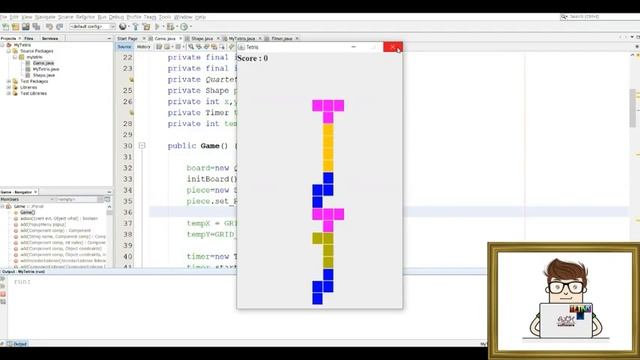Select MyTetris.java in the Projects tree
Screen dimensions: 640x360
tap(46, 69)
